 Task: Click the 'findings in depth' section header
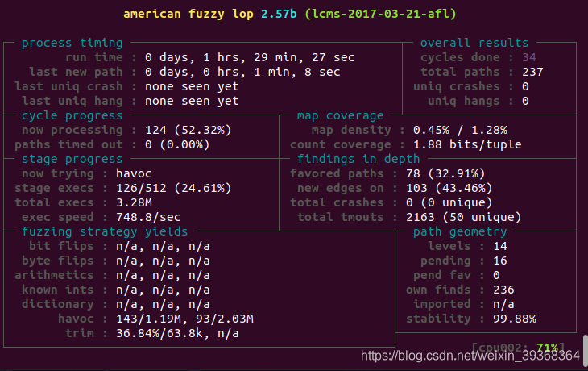pos(358,159)
